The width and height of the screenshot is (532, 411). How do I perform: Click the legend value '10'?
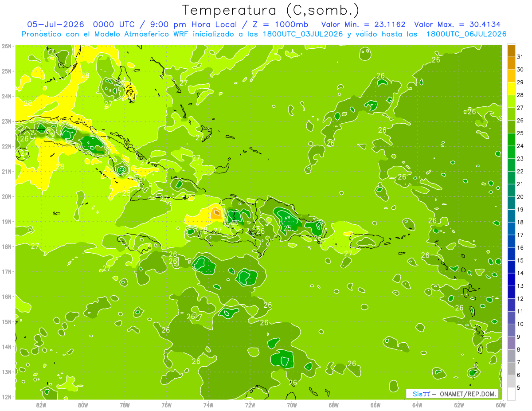[520, 324]
